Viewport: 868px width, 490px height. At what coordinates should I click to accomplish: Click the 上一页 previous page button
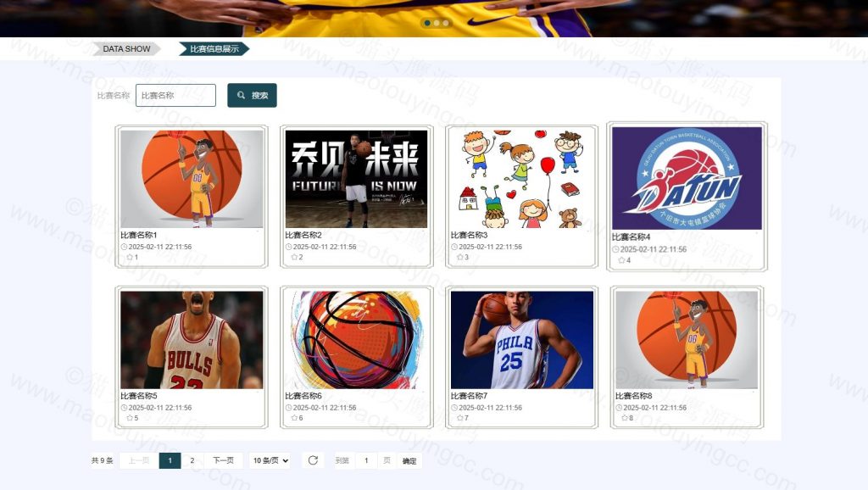[138, 460]
